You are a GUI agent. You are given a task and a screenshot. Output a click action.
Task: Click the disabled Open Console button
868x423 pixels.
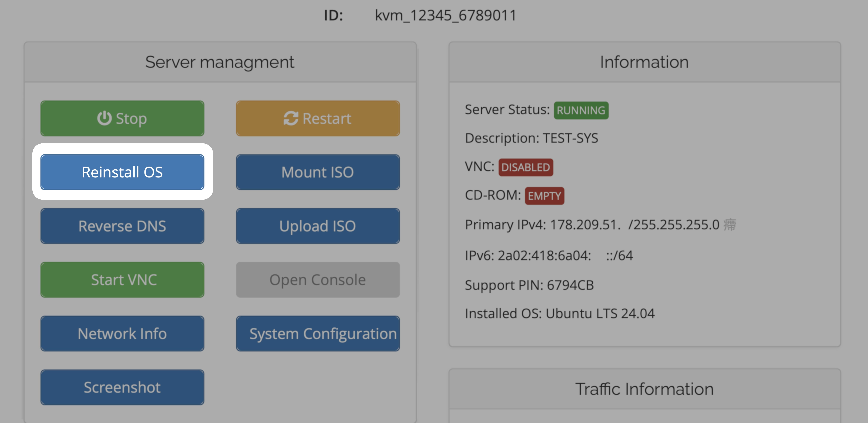pyautogui.click(x=318, y=280)
